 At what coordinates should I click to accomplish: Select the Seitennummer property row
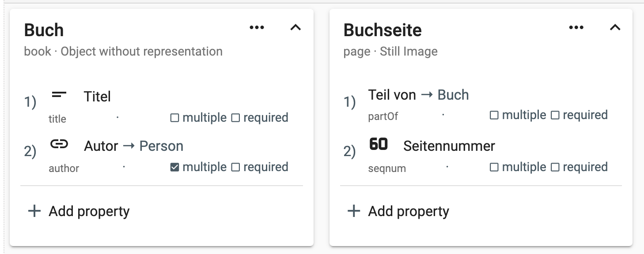tap(449, 146)
